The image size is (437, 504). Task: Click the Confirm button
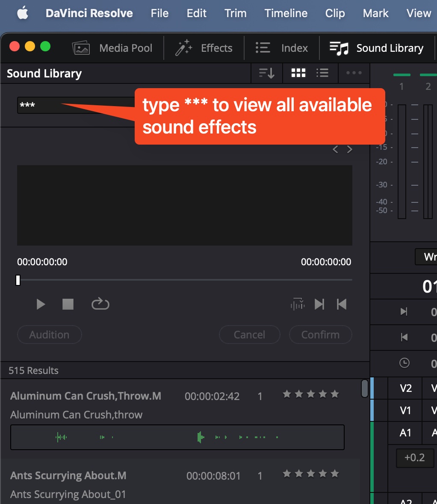point(320,335)
